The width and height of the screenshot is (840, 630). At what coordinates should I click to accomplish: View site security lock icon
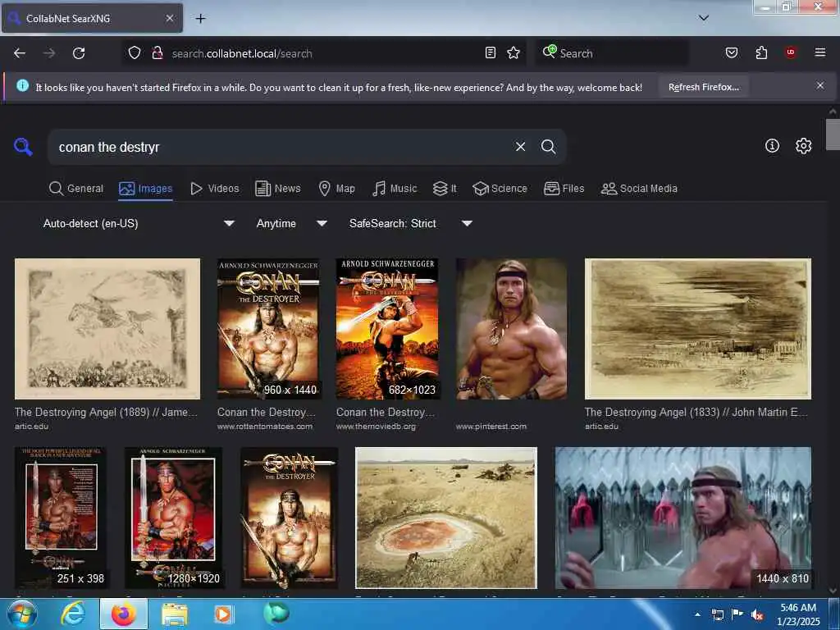pos(157,53)
